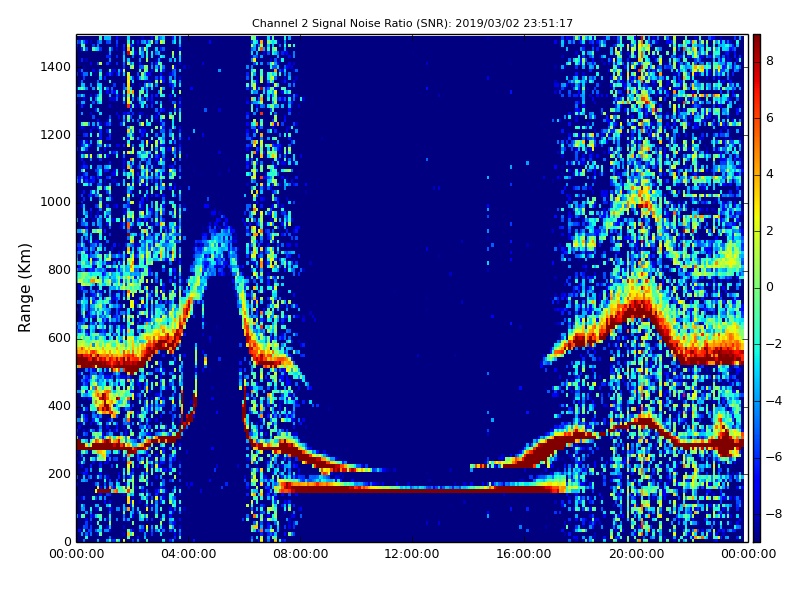Click the colorbar tick label −6

pos(774,457)
